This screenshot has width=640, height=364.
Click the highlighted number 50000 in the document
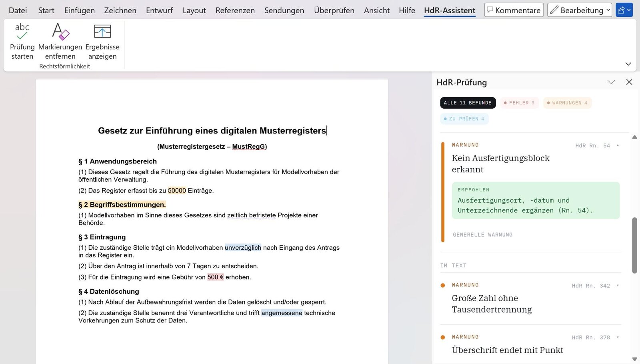pos(177,191)
